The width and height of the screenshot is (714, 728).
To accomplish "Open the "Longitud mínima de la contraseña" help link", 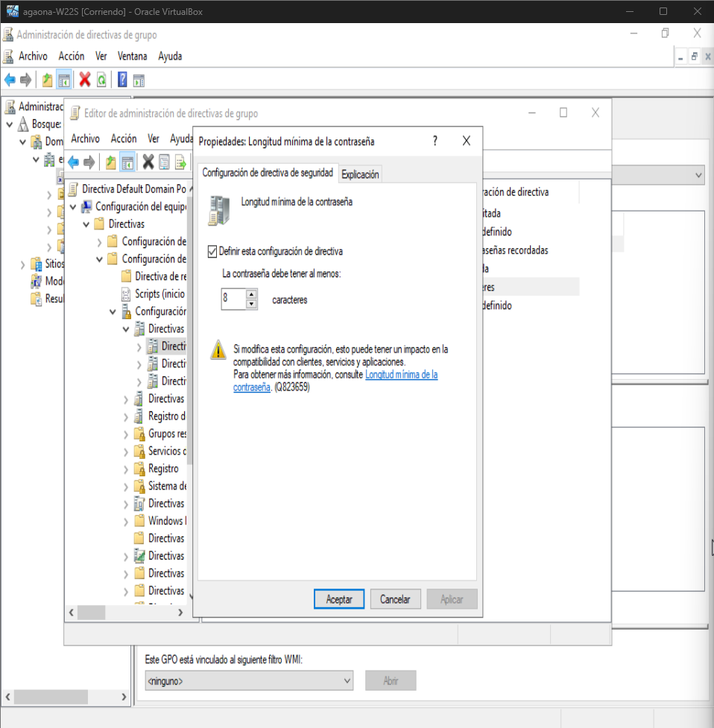I will [x=401, y=375].
